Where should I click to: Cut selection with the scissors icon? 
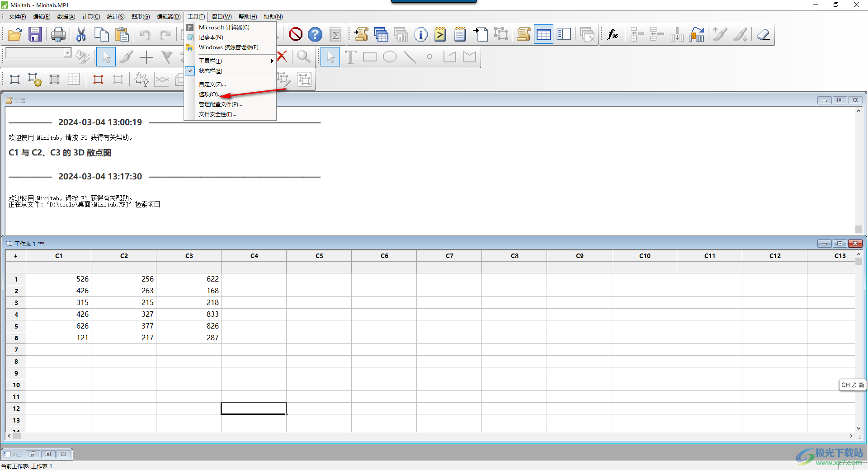coord(81,34)
